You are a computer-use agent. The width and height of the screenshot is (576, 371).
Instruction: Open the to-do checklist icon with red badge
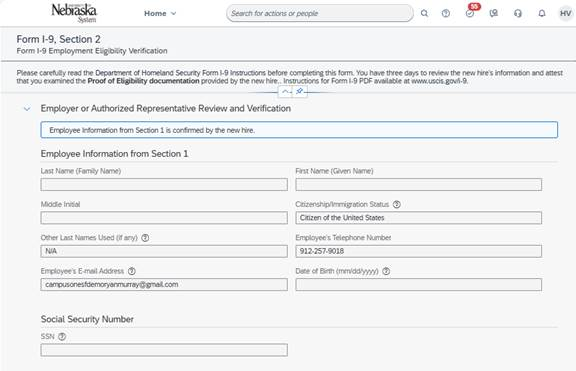471,12
